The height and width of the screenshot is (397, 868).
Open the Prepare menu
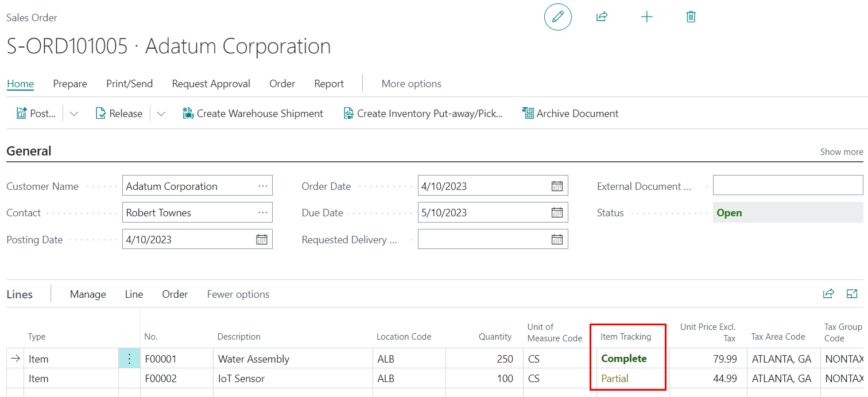coord(70,84)
